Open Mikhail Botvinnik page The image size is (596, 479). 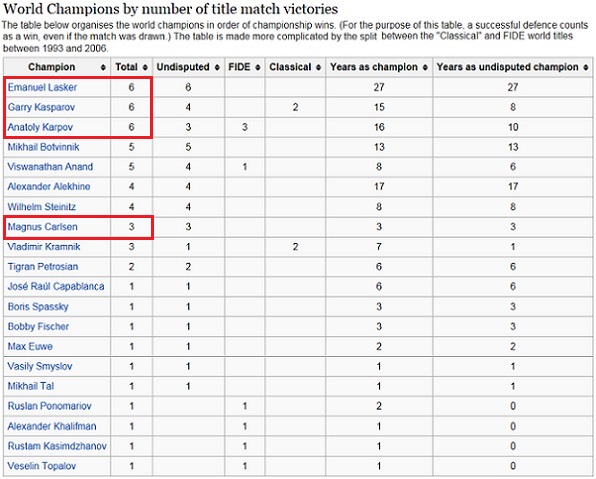point(43,147)
